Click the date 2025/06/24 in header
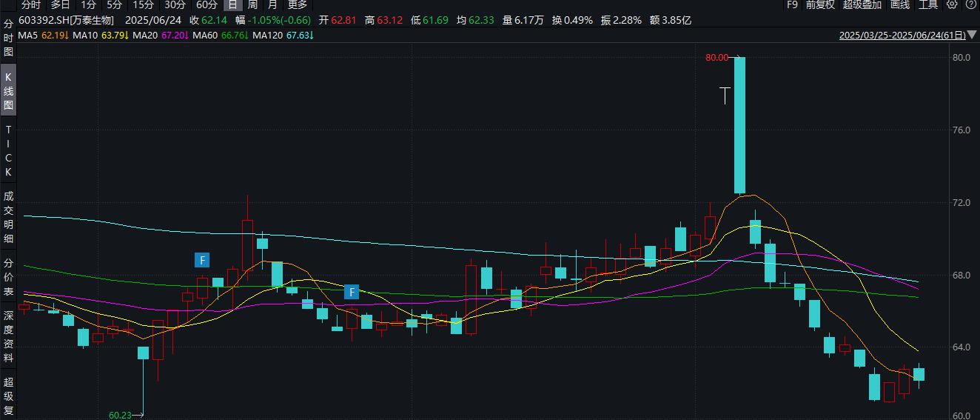The image size is (980, 420). [153, 20]
